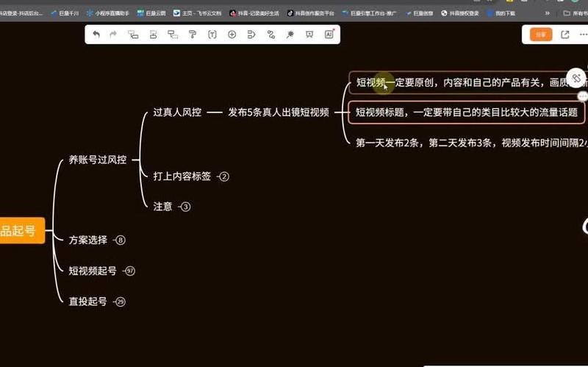Expand 注意 node via its ③ badge
Image resolution: width=588 pixels, height=367 pixels.
[185, 207]
